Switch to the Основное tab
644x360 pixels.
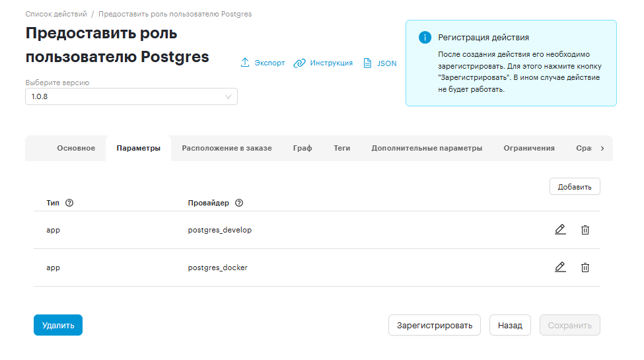tap(76, 148)
